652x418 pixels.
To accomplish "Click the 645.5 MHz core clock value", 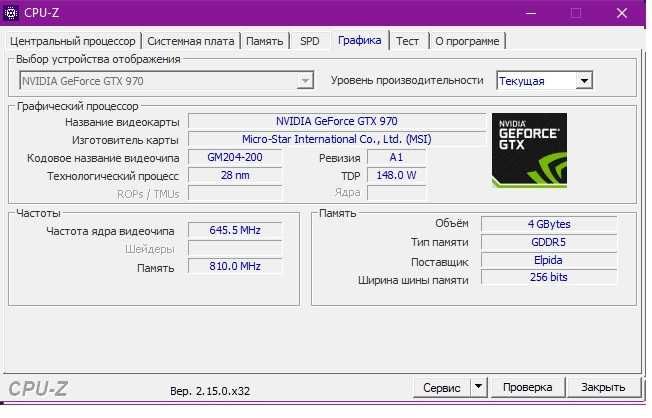I will click(235, 230).
